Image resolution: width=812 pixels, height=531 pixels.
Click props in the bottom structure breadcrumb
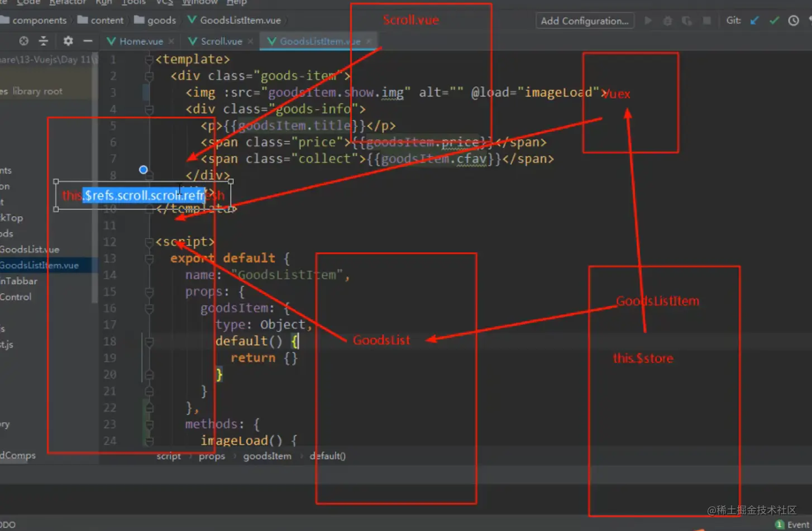pos(212,456)
